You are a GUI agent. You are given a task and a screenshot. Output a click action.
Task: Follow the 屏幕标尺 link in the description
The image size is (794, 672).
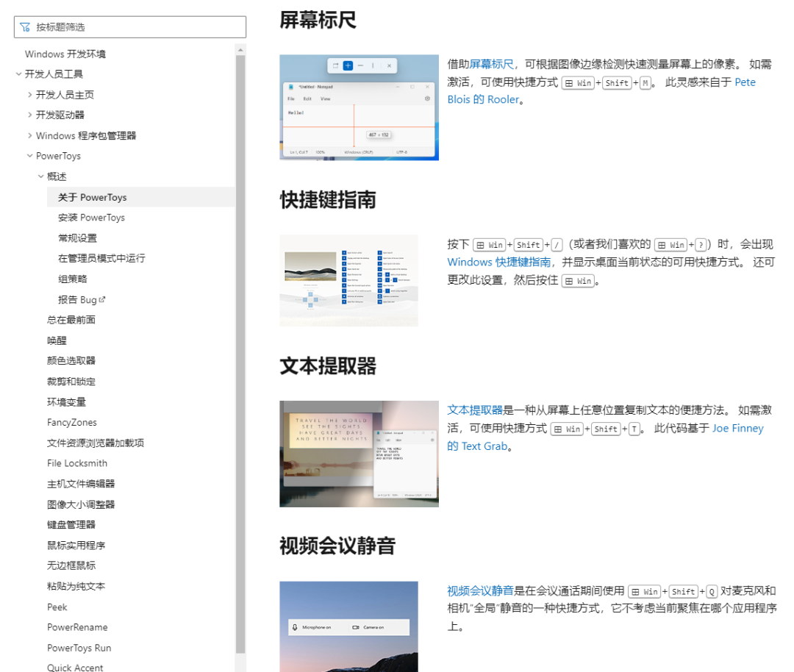point(491,64)
